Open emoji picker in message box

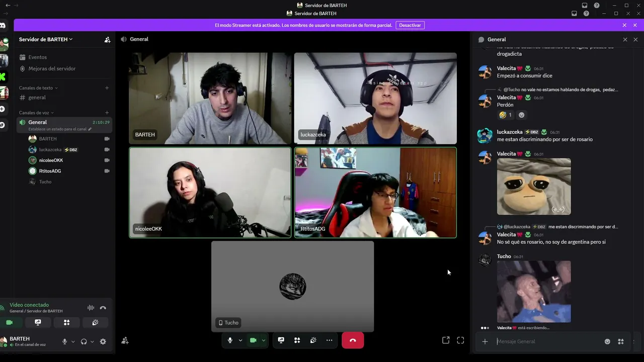607,341
